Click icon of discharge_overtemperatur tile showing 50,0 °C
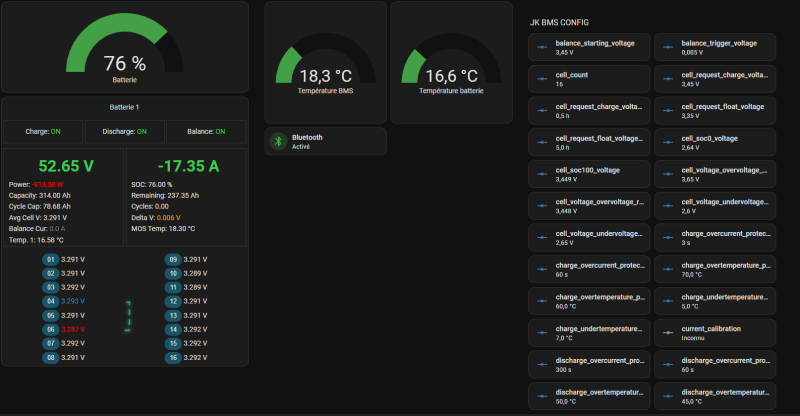Image resolution: width=800 pixels, height=416 pixels. click(542, 396)
